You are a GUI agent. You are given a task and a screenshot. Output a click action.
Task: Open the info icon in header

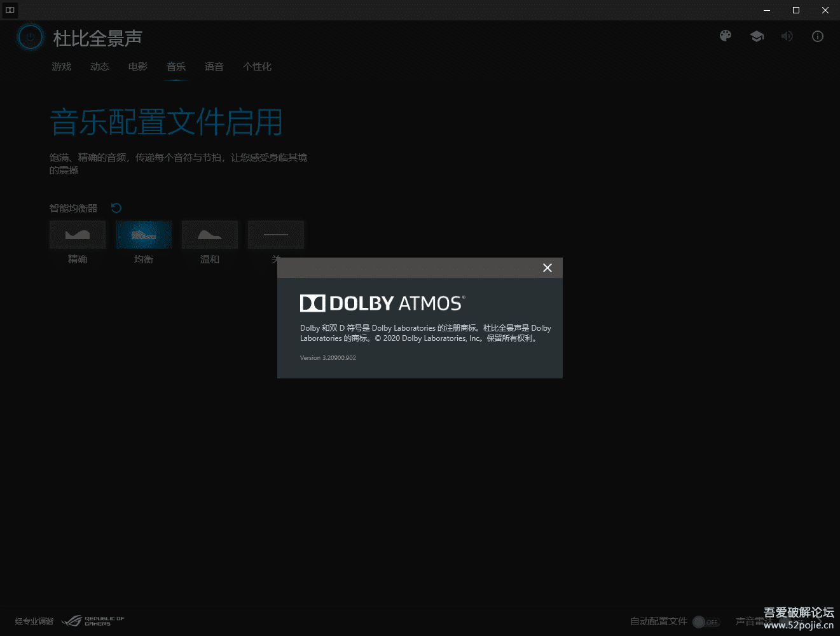tap(818, 36)
